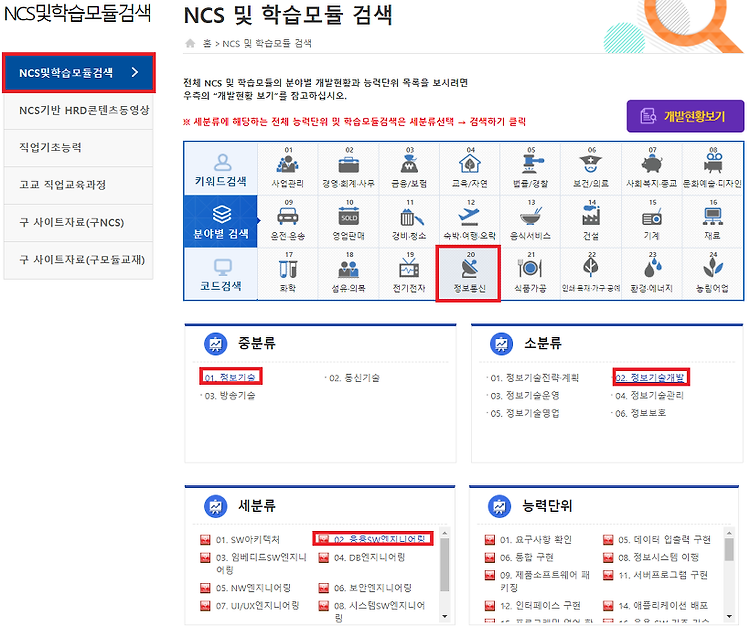Choose 세분류 item 04. DB엔지니어링
This screenshot has height=626, width=750.
click(x=369, y=557)
